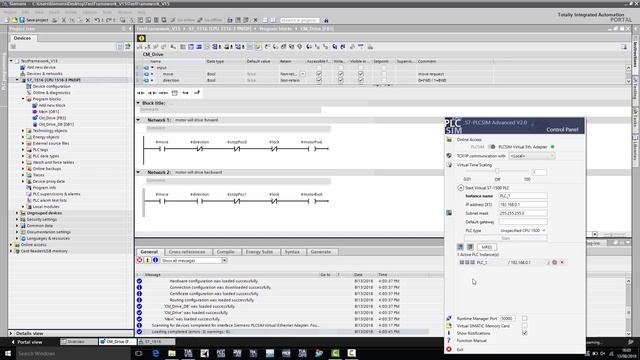Click the MRES button
Screen dimensions: 640x360
tap(487, 247)
